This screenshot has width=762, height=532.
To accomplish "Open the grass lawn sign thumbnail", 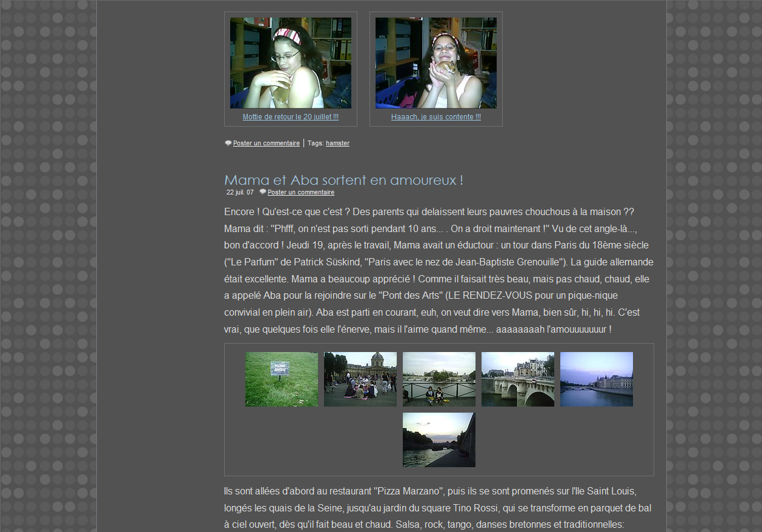I will (x=281, y=379).
